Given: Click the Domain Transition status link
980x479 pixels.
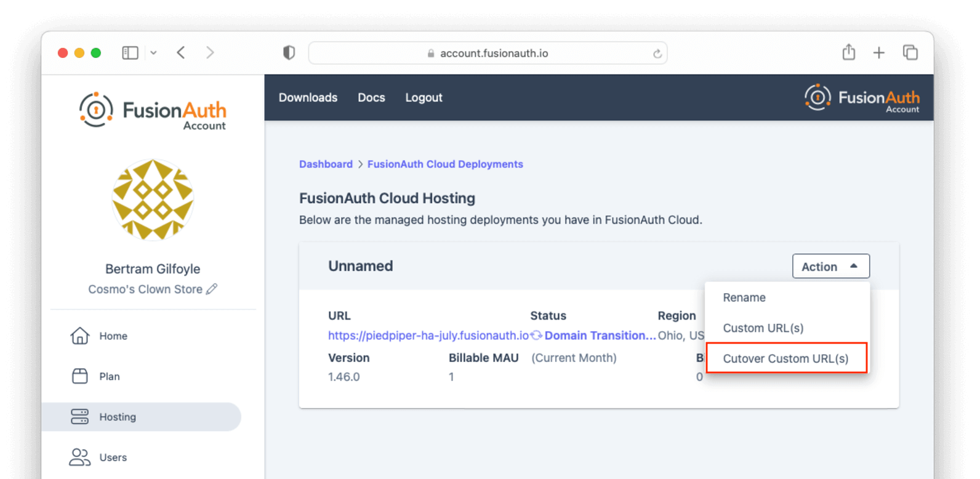Looking at the screenshot, I should tap(600, 336).
